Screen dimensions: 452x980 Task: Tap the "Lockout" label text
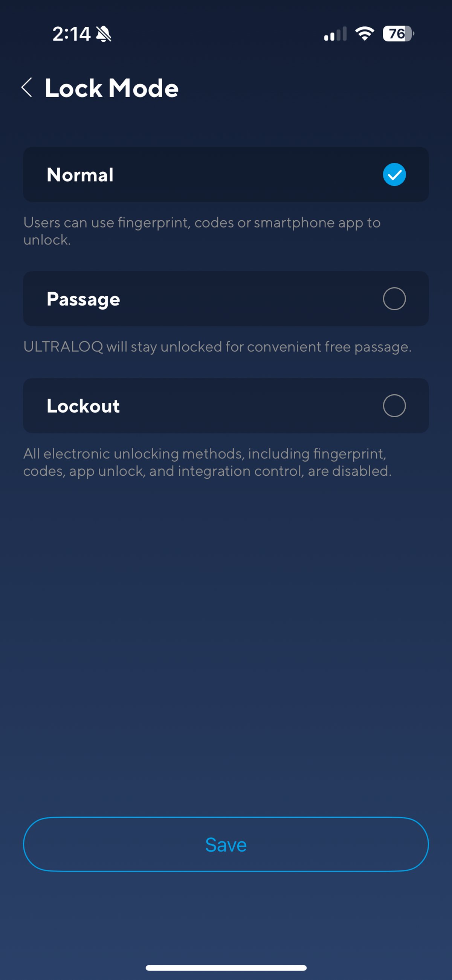pyautogui.click(x=83, y=406)
